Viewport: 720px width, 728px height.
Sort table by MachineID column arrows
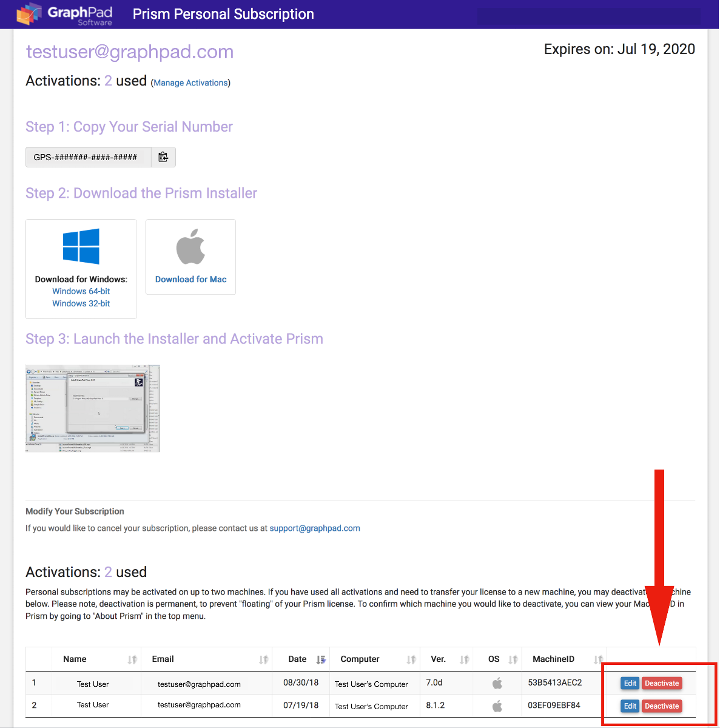click(x=598, y=660)
